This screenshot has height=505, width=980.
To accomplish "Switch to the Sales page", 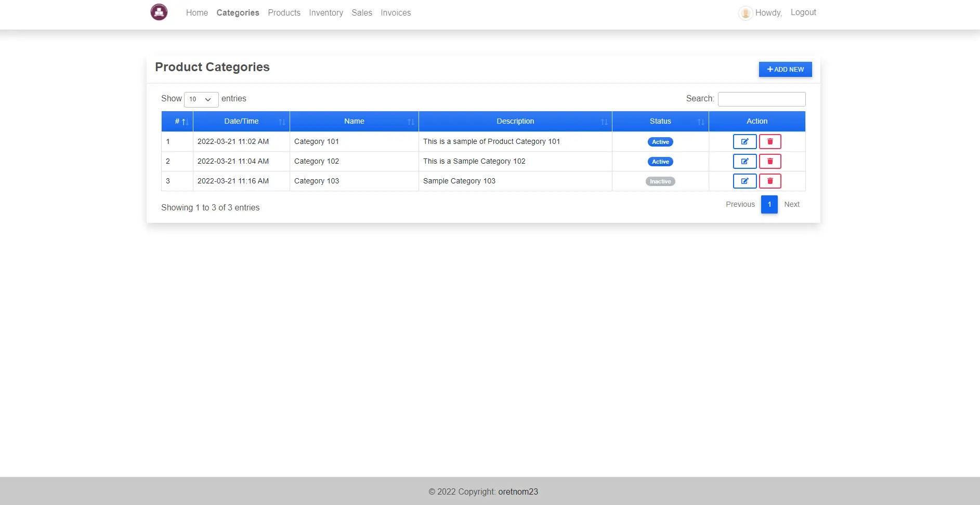I will coord(362,13).
